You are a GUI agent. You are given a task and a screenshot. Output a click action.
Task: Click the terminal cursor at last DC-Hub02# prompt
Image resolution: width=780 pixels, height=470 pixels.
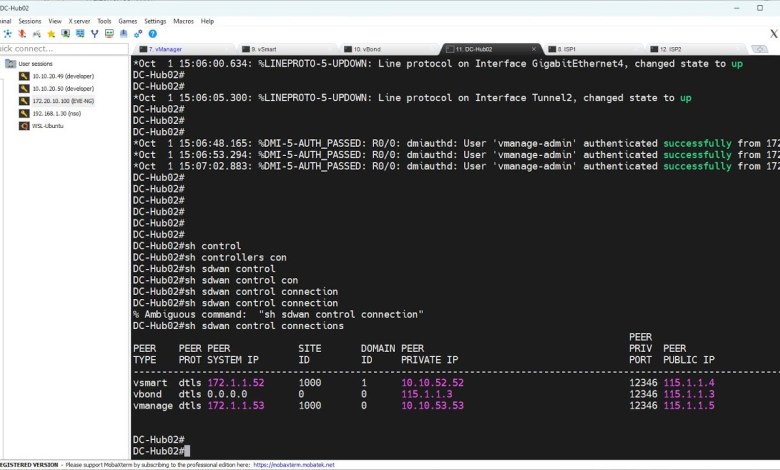(x=187, y=451)
